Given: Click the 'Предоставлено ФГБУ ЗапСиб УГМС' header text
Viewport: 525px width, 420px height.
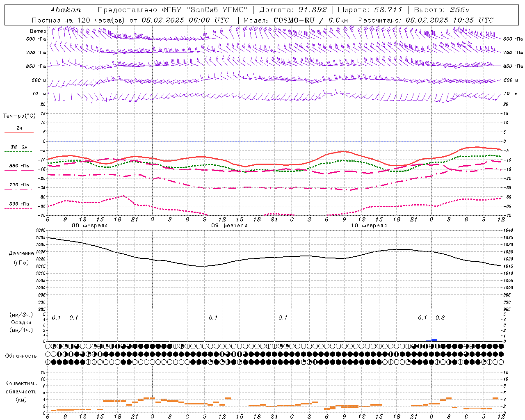Looking at the screenshot, I should point(173,10).
